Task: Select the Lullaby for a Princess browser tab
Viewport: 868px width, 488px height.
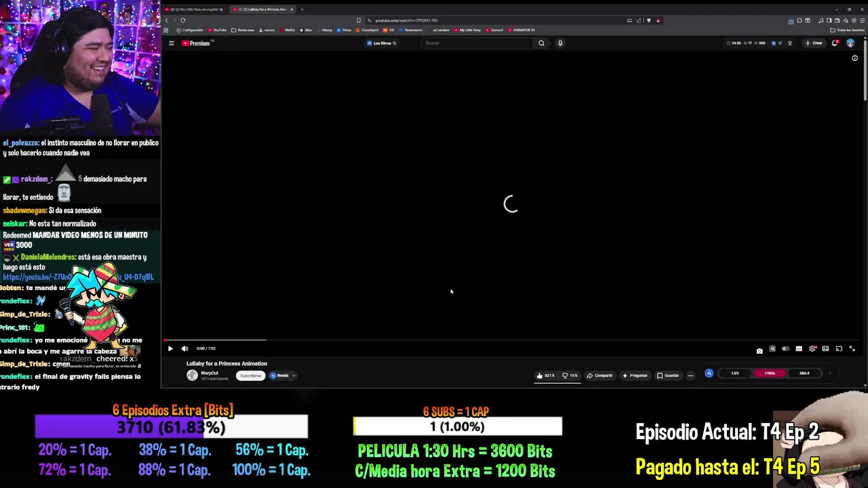Action: (263, 9)
